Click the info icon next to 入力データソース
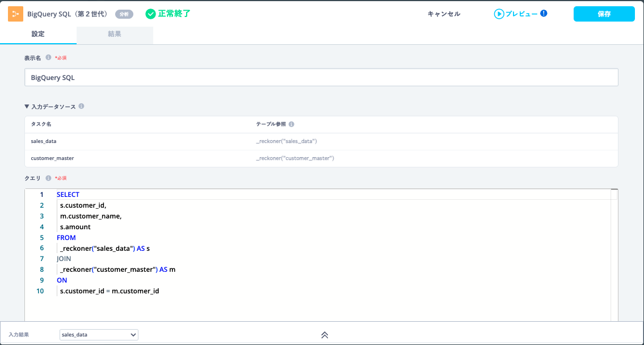Screen dimensions: 644x345 (81, 106)
